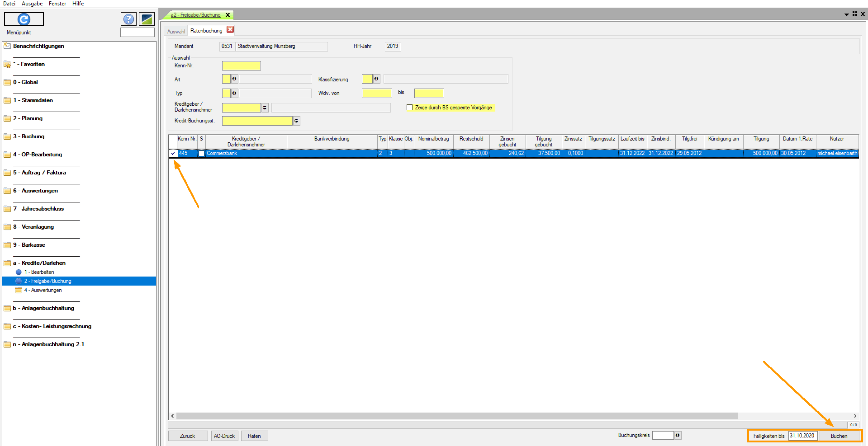
Task: Open the Benachrichtigungen notifications item
Action: point(38,46)
